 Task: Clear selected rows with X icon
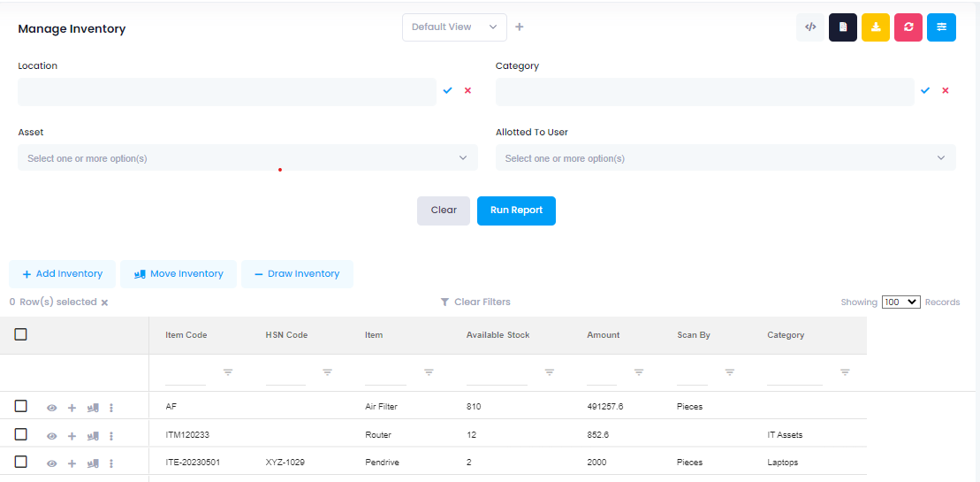pos(104,302)
